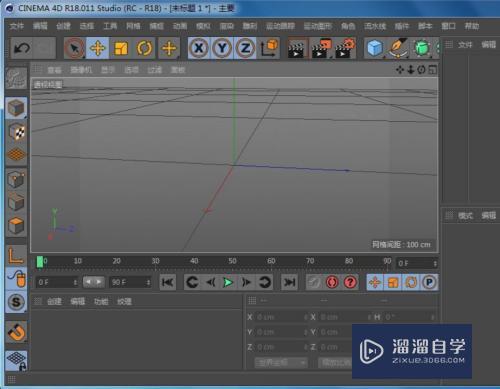Click viewport zoom camera icon
The image size is (500, 389).
(x=411, y=70)
